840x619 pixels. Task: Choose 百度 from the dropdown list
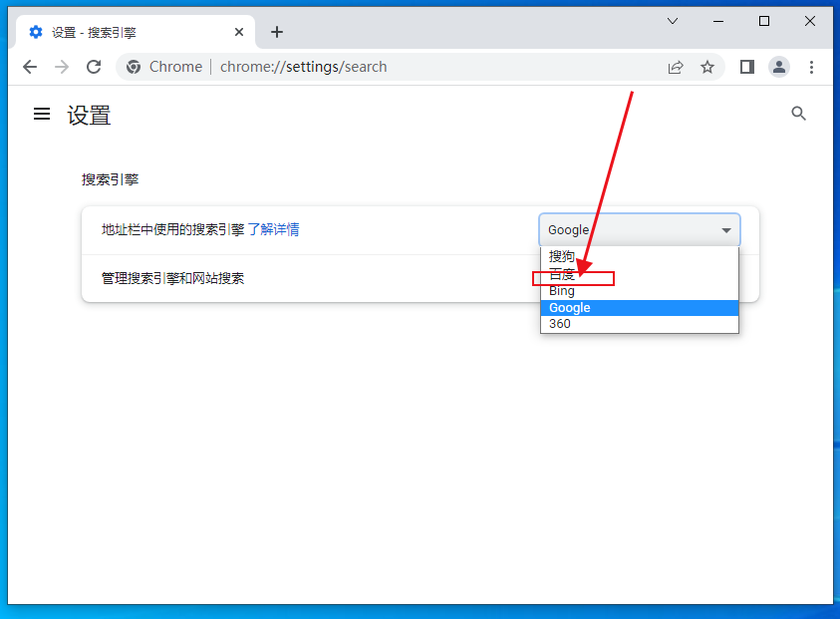[x=639, y=274]
